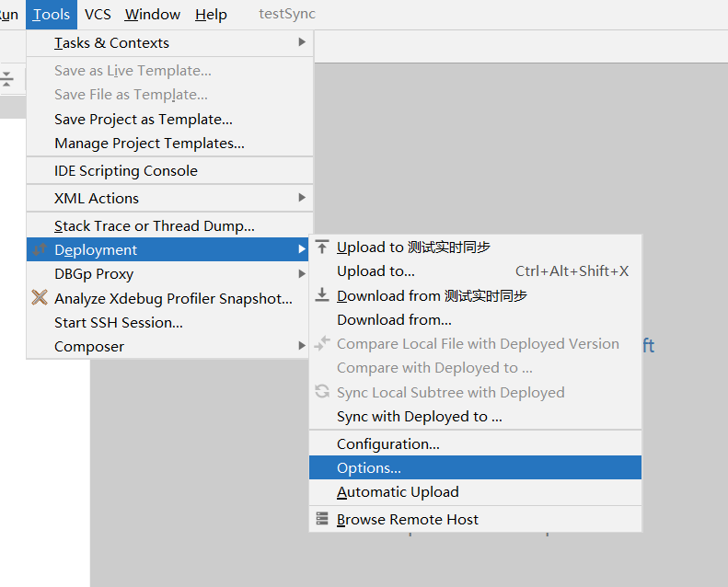
Task: Open Browse Remote Host
Action: (x=476, y=519)
